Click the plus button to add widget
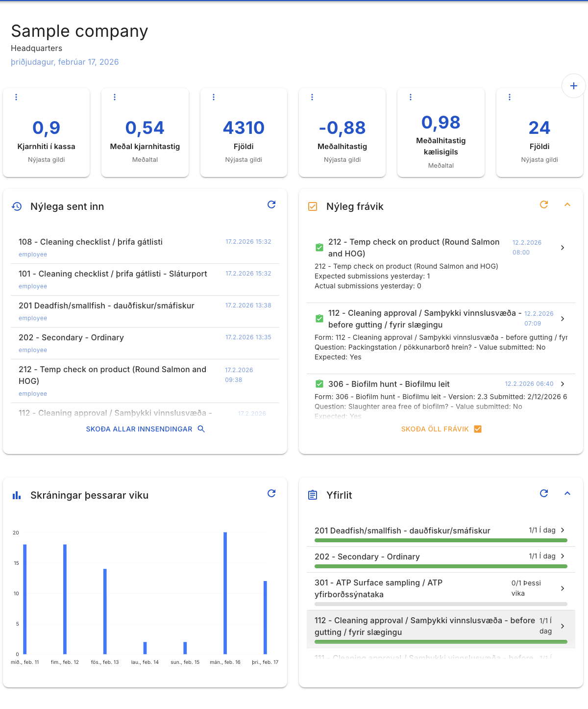Viewport: 588px width, 709px height. pyautogui.click(x=573, y=86)
